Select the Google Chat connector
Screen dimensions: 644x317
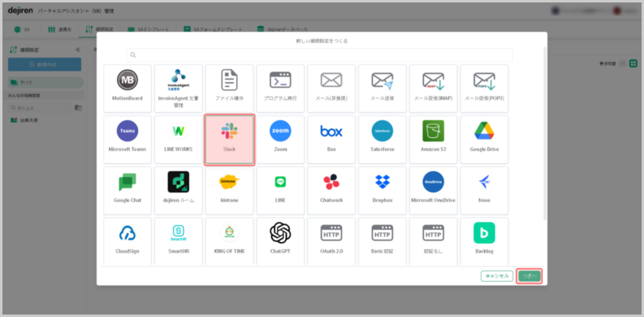tap(127, 190)
